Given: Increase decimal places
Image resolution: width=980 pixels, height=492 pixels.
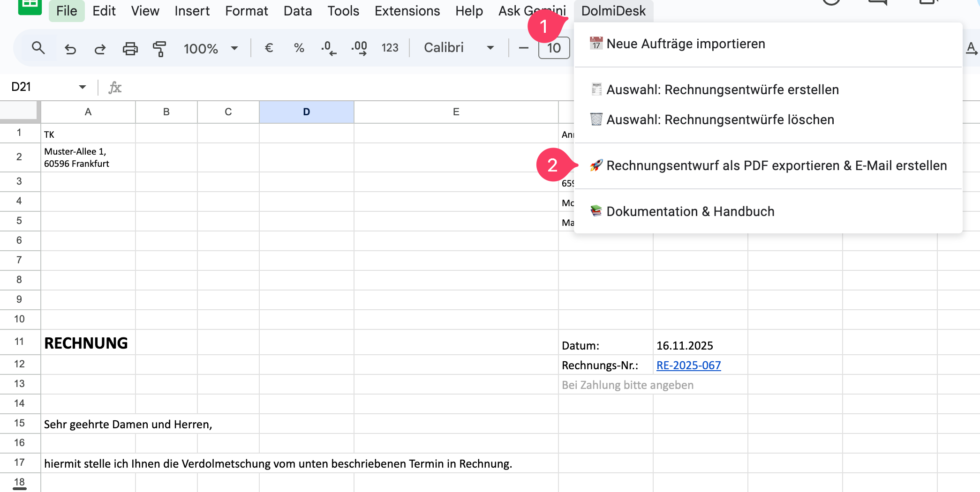Looking at the screenshot, I should pyautogui.click(x=359, y=48).
